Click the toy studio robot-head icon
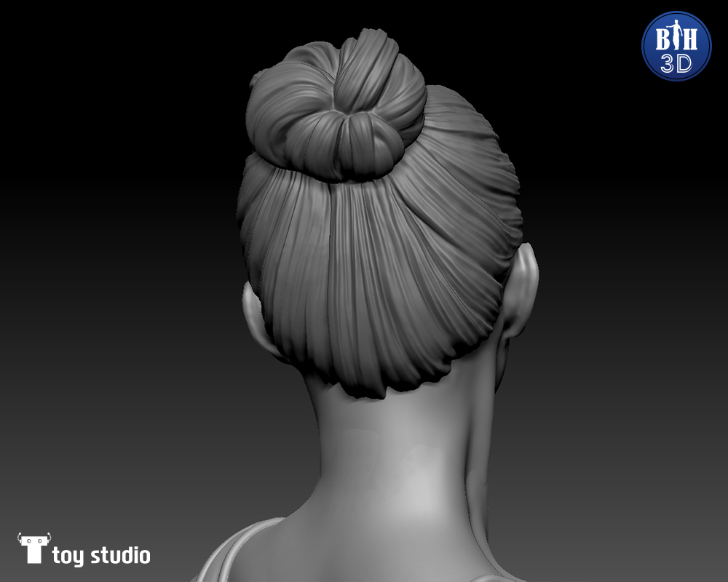 (x=33, y=549)
